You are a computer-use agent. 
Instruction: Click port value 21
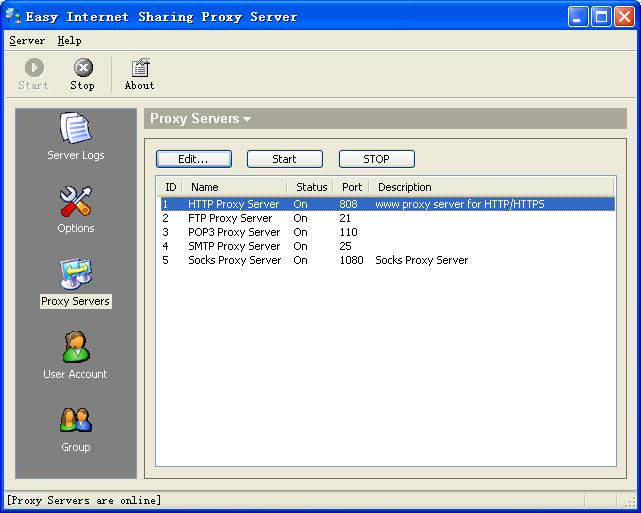(345, 218)
